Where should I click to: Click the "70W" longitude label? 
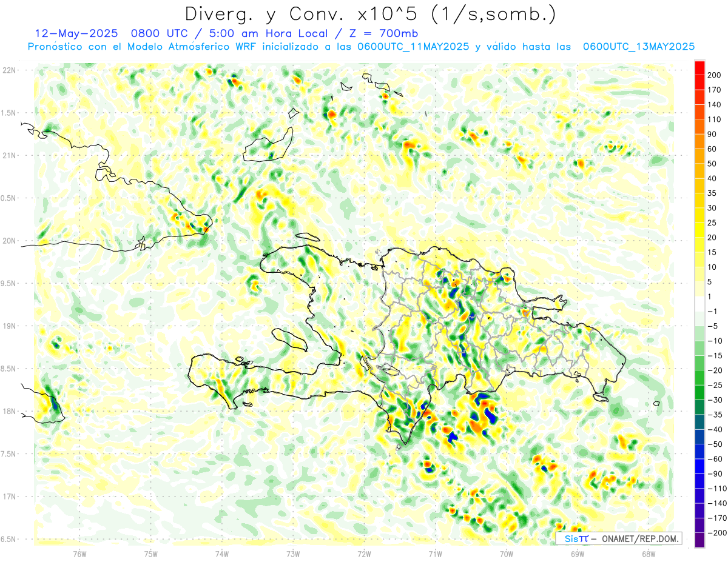(506, 553)
